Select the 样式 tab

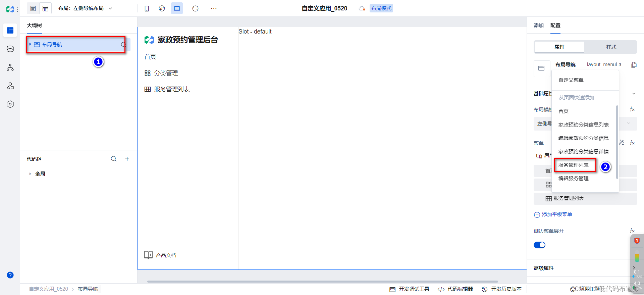tap(611, 47)
